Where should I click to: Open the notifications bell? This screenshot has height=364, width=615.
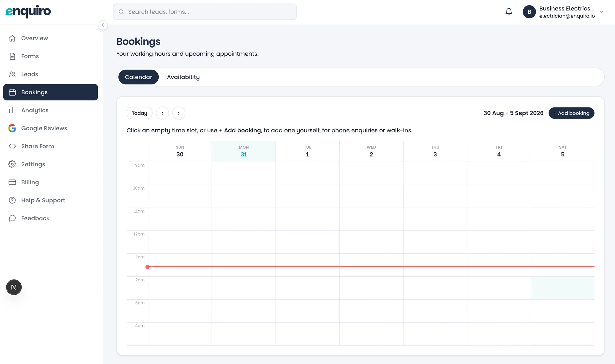tap(509, 12)
